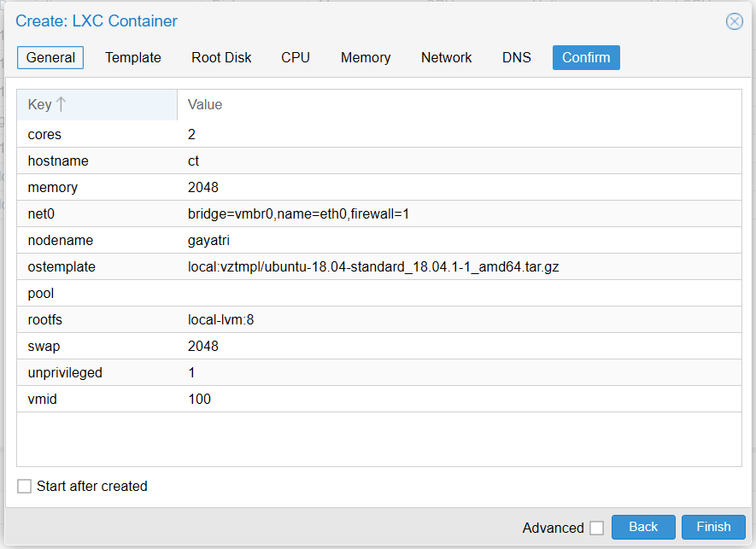Select the rootfs local-lvm row
Image resolution: width=756 pixels, height=549 pixels.
pos(379,319)
